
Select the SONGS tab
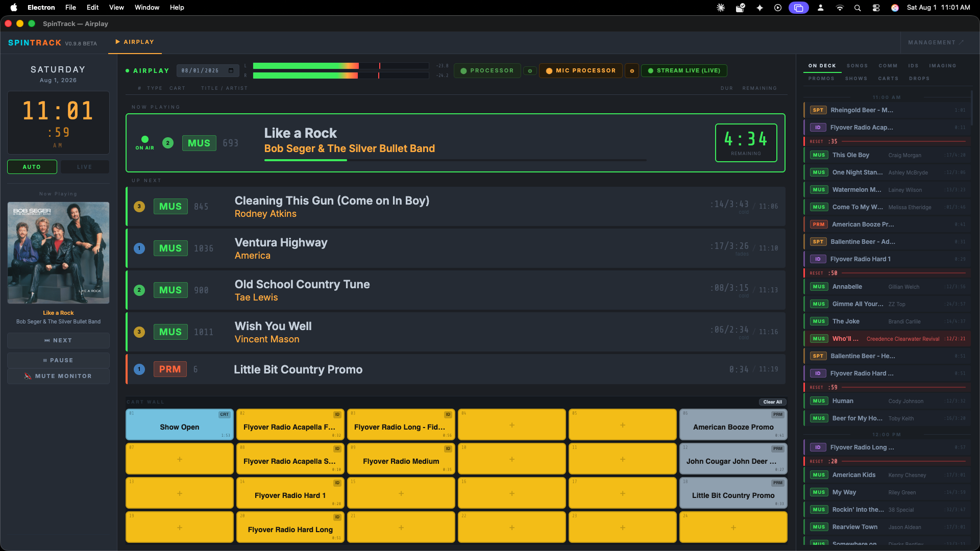point(857,66)
